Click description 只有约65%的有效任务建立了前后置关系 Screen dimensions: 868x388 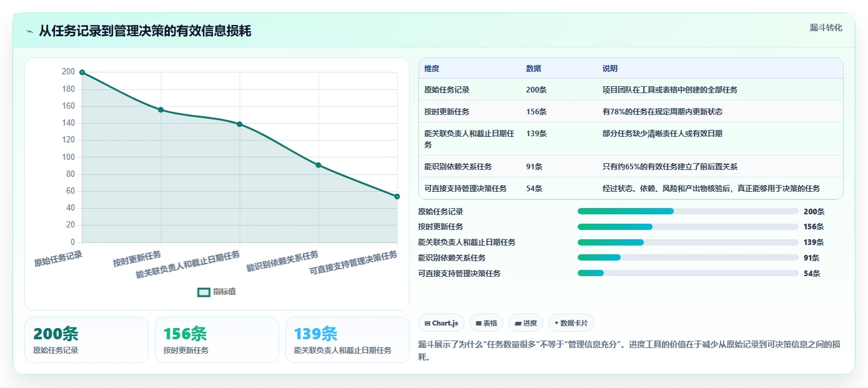(x=670, y=167)
